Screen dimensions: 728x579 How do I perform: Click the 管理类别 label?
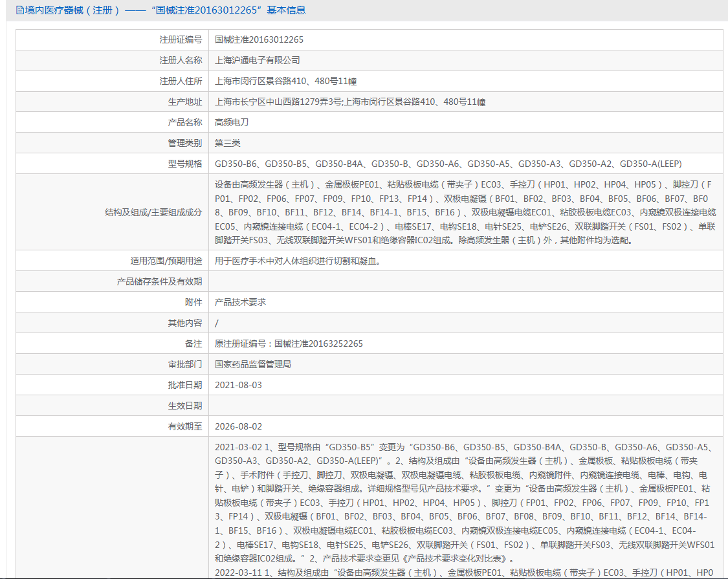click(x=185, y=143)
